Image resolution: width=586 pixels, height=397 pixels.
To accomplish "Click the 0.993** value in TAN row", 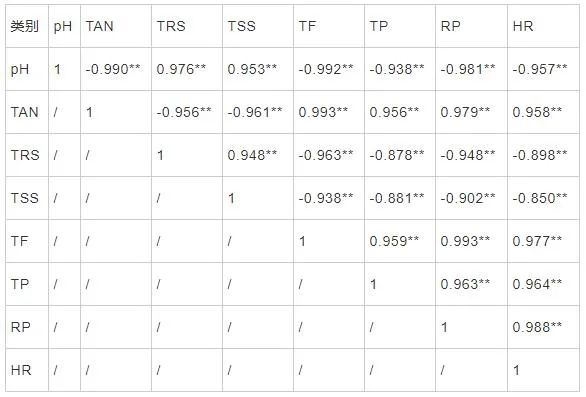I will (x=323, y=112).
